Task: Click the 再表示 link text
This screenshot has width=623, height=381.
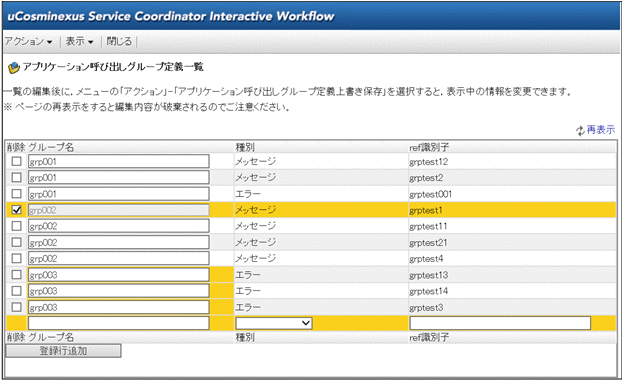Action: click(x=601, y=130)
